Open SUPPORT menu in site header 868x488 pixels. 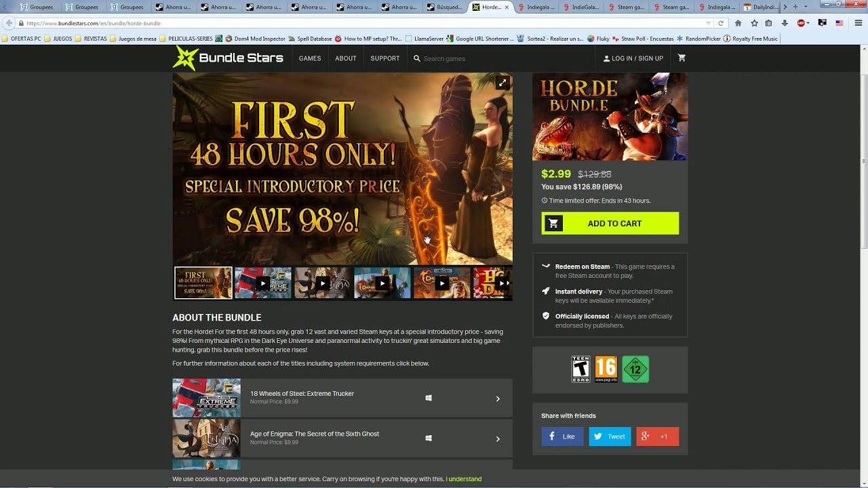point(385,58)
